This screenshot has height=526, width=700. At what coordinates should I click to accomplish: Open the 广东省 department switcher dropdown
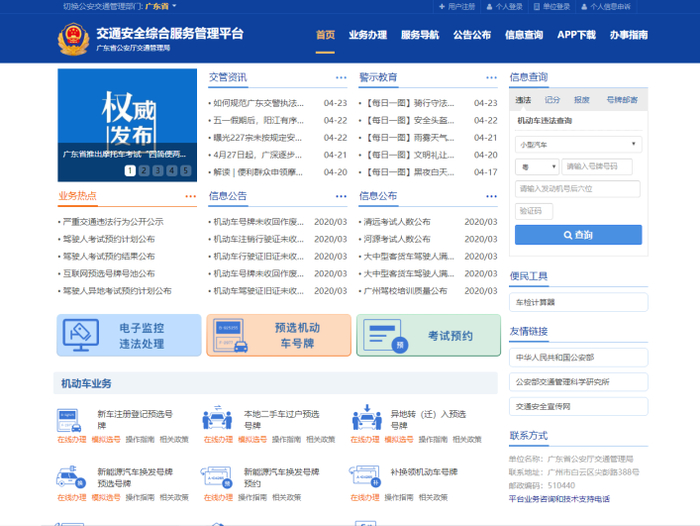pyautogui.click(x=161, y=6)
